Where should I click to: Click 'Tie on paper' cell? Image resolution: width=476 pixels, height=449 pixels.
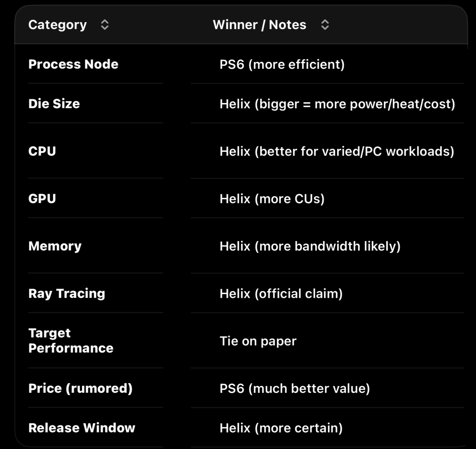(258, 341)
